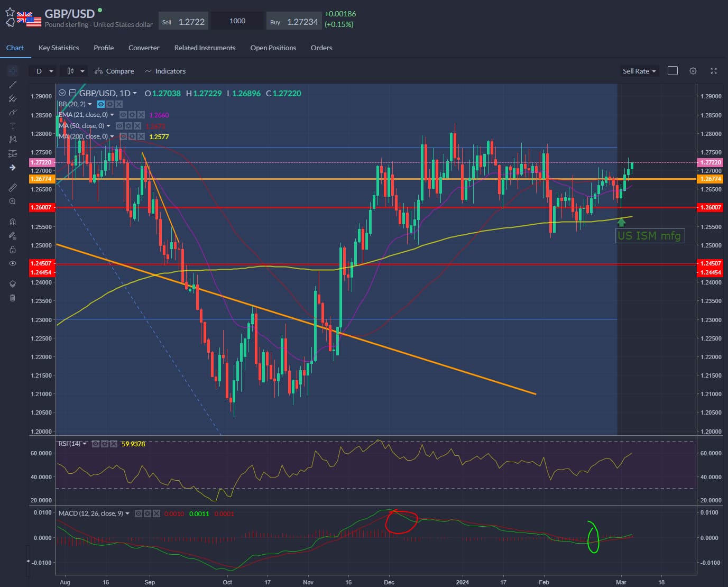Open the Gann and Fibonacci tools
This screenshot has width=728, height=587.
point(13,98)
